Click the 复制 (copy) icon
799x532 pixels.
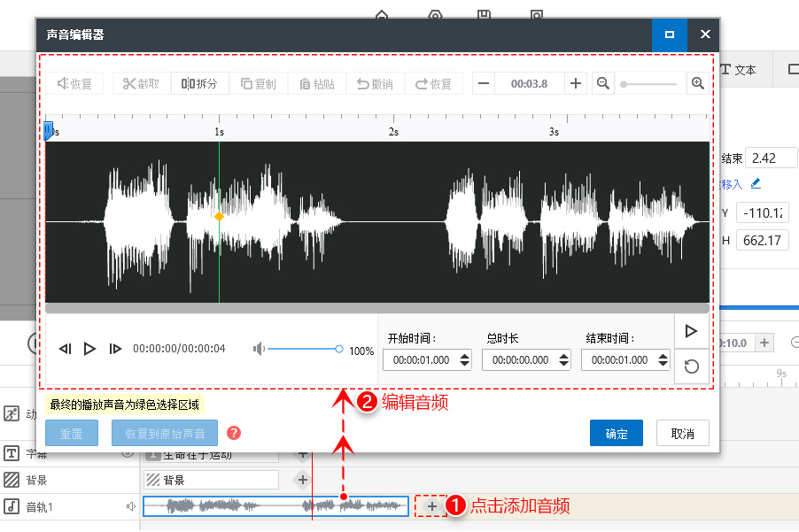(259, 82)
